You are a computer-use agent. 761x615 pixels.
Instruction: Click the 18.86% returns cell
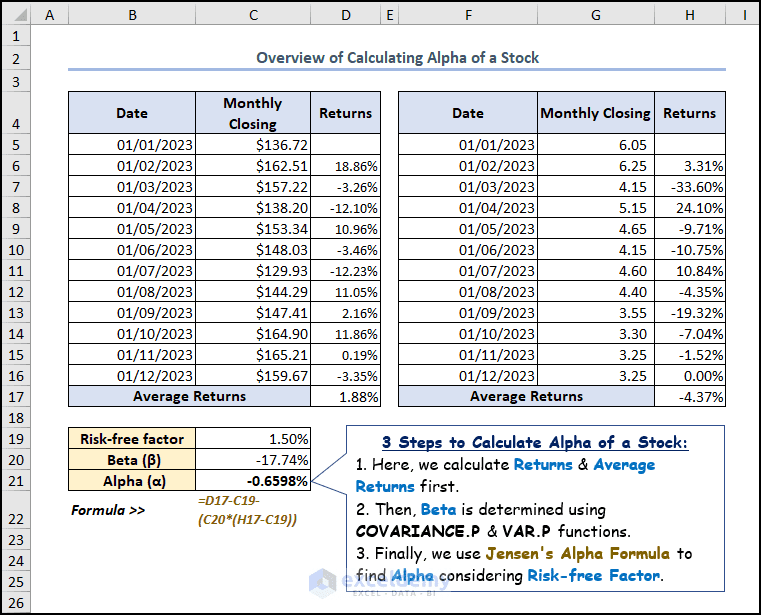[346, 166]
